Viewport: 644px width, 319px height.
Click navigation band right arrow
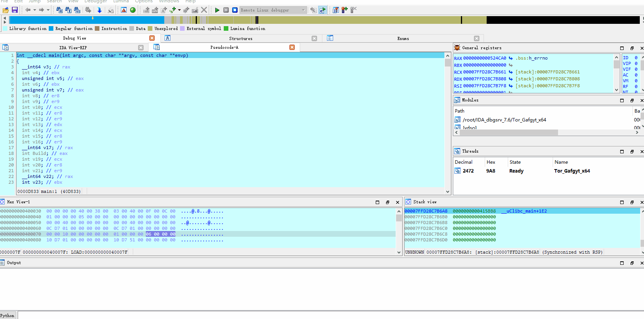pyautogui.click(x=5, y=22)
